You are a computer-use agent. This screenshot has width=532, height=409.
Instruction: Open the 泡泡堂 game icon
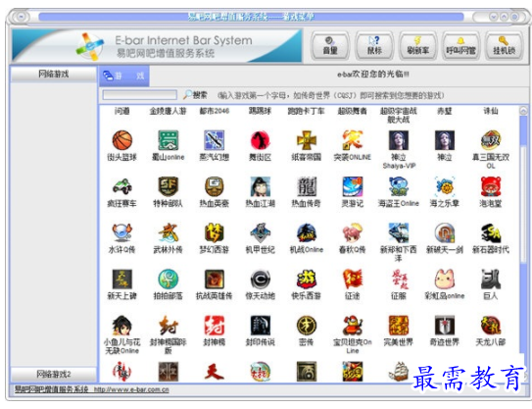coord(491,186)
